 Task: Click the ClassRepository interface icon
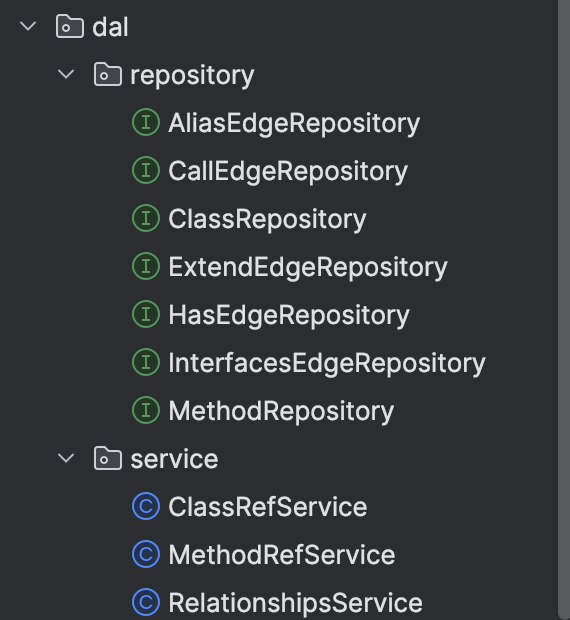146,218
